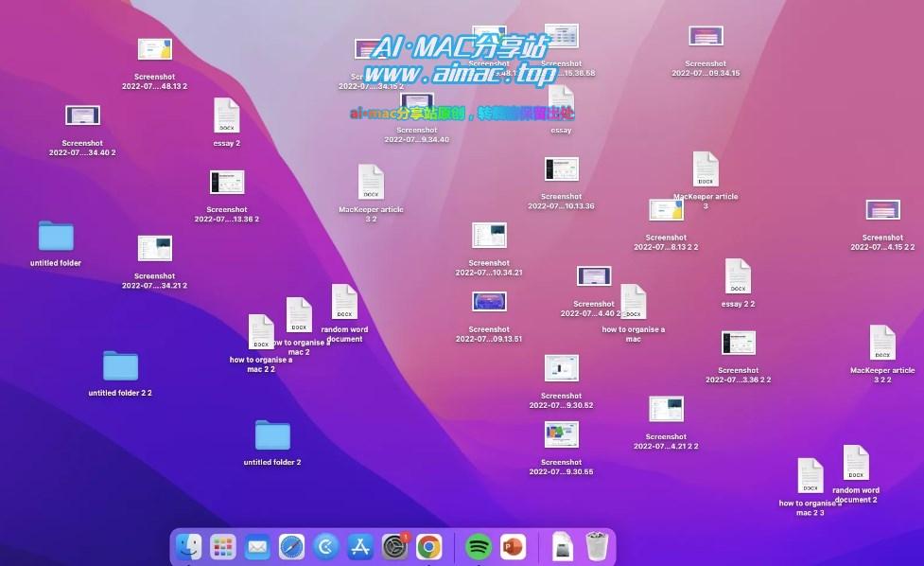Launch PowerPoint from the Dock

(513, 547)
